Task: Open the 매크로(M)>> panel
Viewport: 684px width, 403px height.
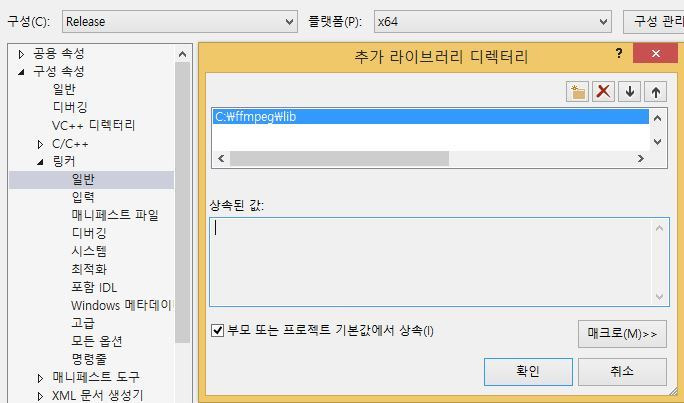Action: tap(622, 334)
